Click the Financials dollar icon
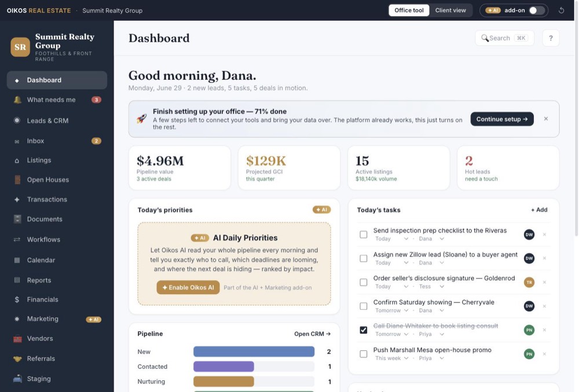The image size is (579, 392). 17,299
